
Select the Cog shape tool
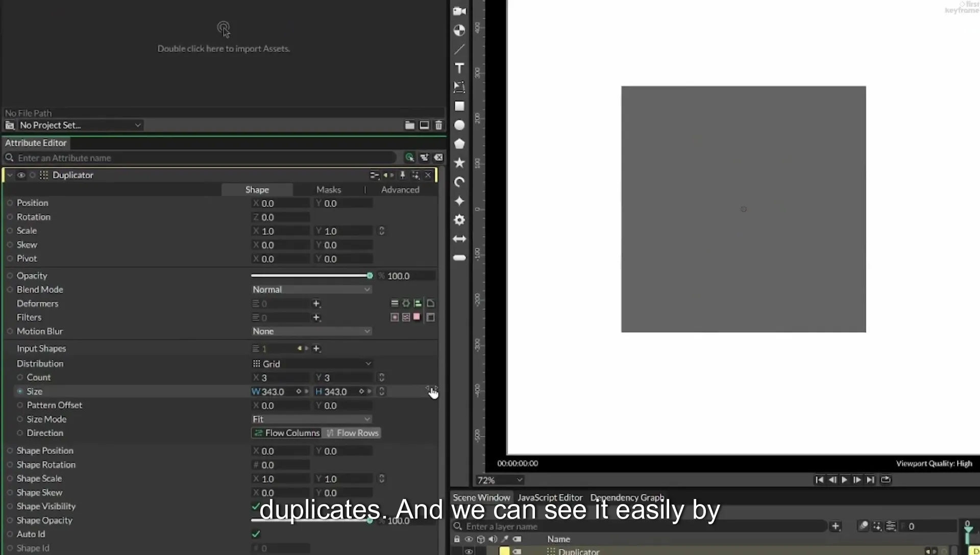tap(459, 220)
